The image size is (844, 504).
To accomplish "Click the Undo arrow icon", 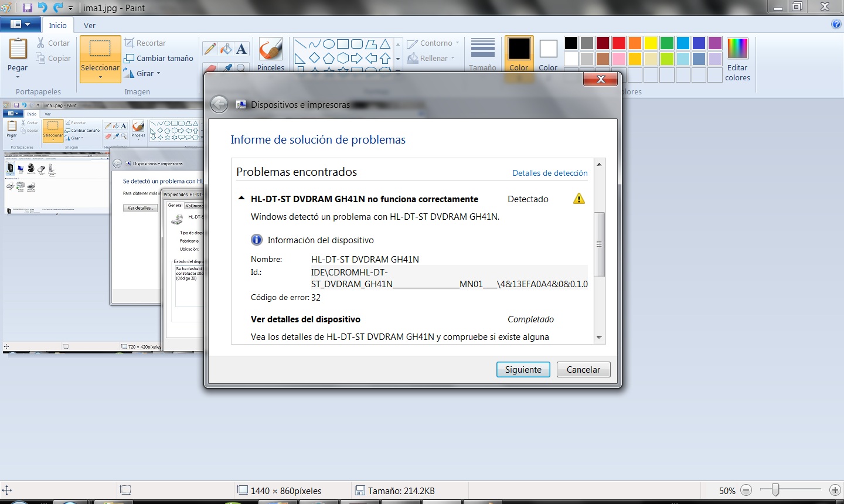I will coord(43,8).
